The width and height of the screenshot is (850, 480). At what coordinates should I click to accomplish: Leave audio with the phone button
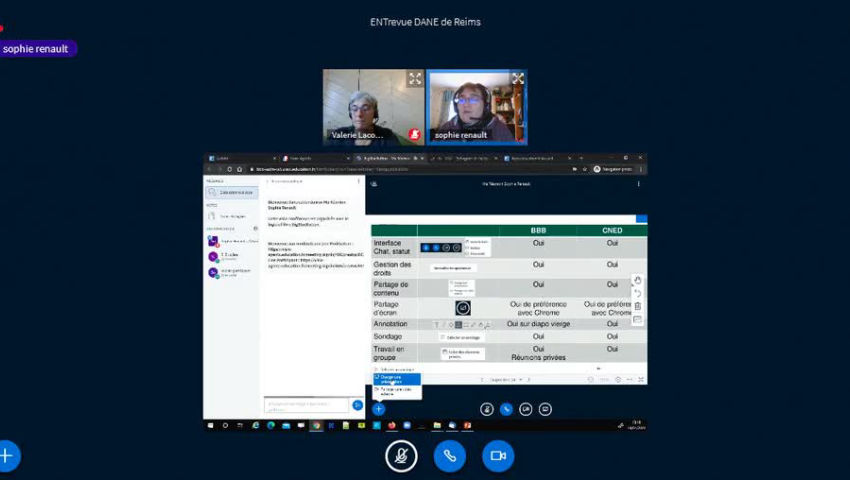click(x=449, y=455)
